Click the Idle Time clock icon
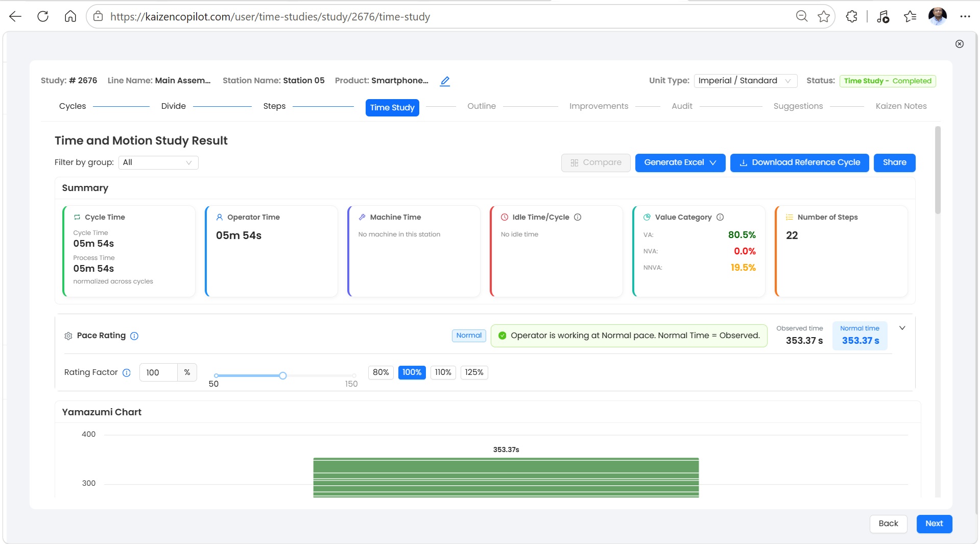The height and width of the screenshot is (544, 980). [x=505, y=217]
